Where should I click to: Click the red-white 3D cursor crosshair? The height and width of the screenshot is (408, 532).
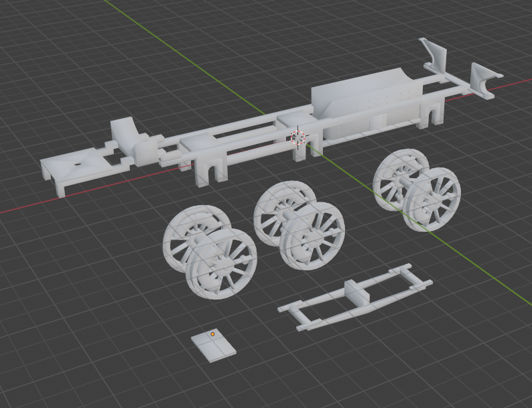click(298, 137)
